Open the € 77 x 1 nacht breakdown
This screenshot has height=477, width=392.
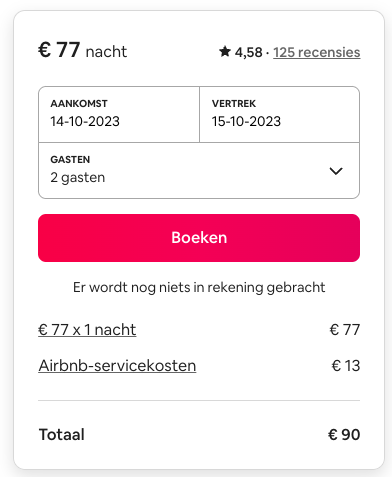click(x=87, y=330)
